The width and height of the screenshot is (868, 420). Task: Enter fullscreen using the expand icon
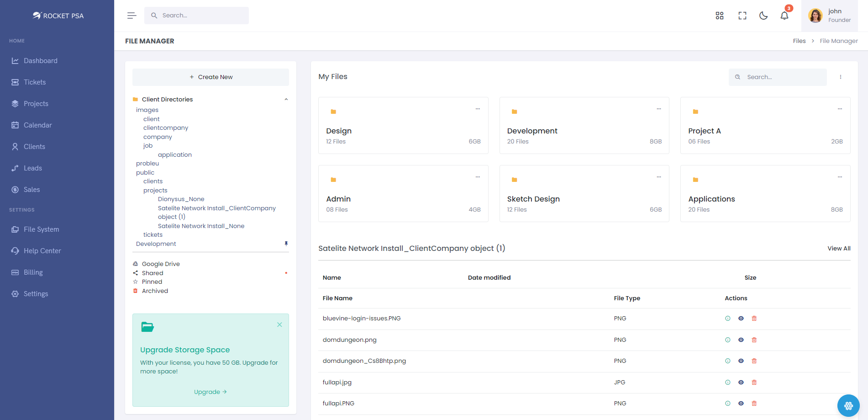click(x=742, y=15)
